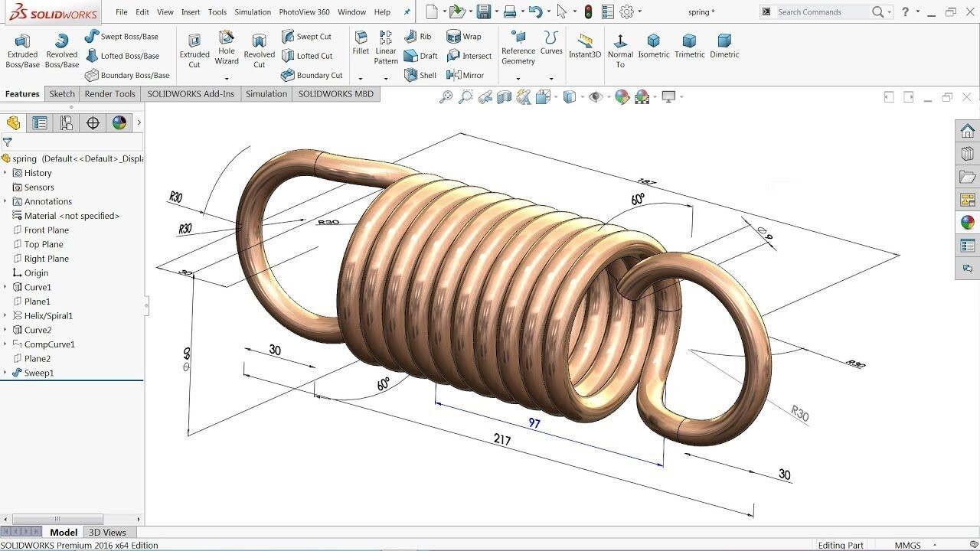Click in the Search Commands field
Viewport: 980px width, 551px height.
[821, 12]
